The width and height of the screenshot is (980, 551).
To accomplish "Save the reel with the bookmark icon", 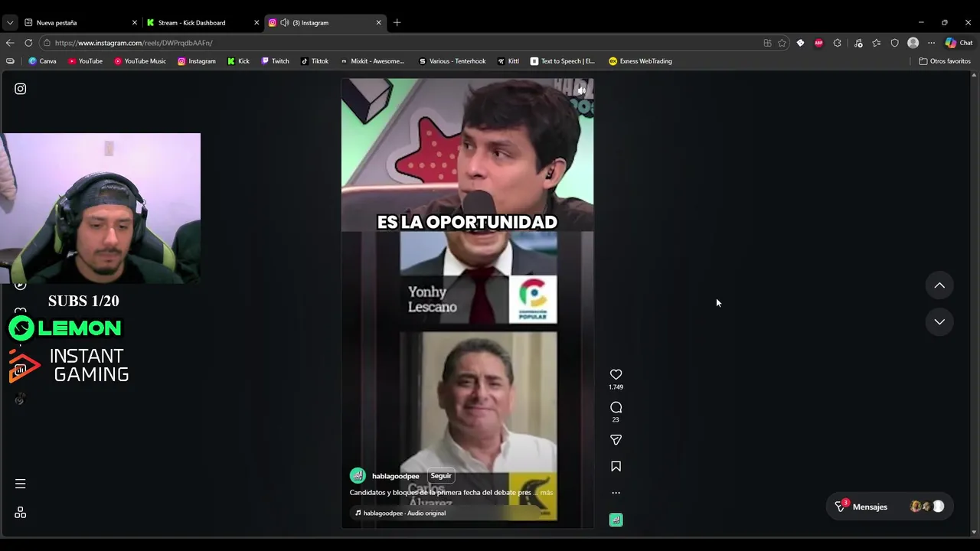I will click(616, 466).
